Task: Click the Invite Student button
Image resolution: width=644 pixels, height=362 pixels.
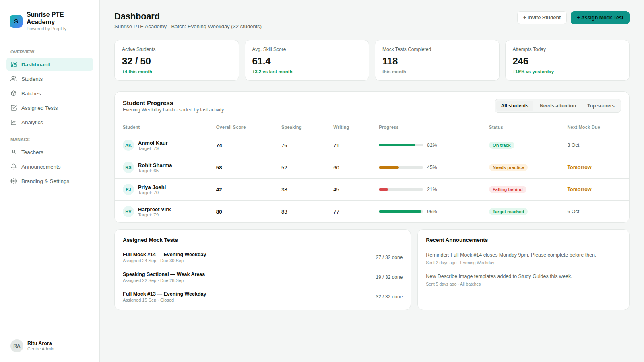Action: click(542, 18)
